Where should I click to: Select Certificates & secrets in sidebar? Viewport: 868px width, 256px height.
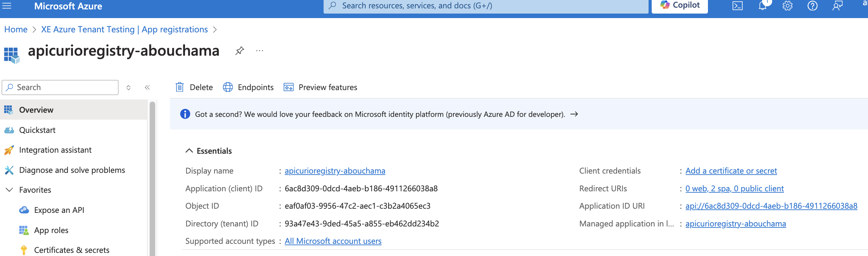72,250
